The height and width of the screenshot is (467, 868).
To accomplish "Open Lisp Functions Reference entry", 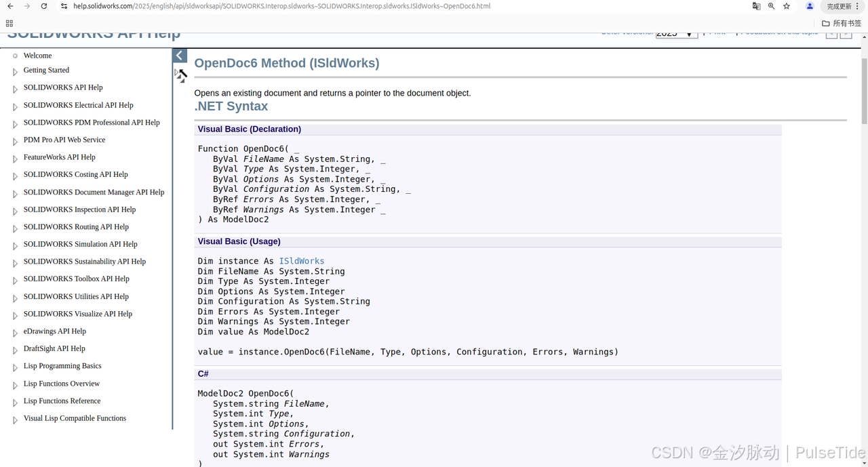I will [x=62, y=401].
